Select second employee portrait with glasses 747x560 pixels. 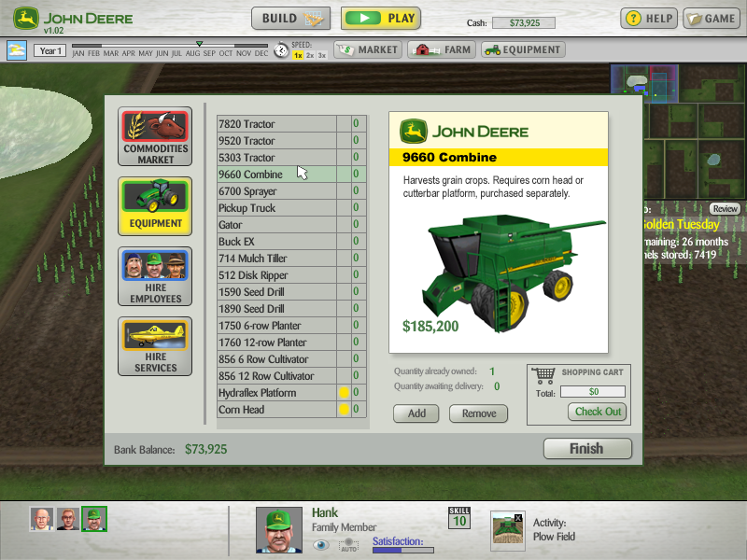click(68, 519)
